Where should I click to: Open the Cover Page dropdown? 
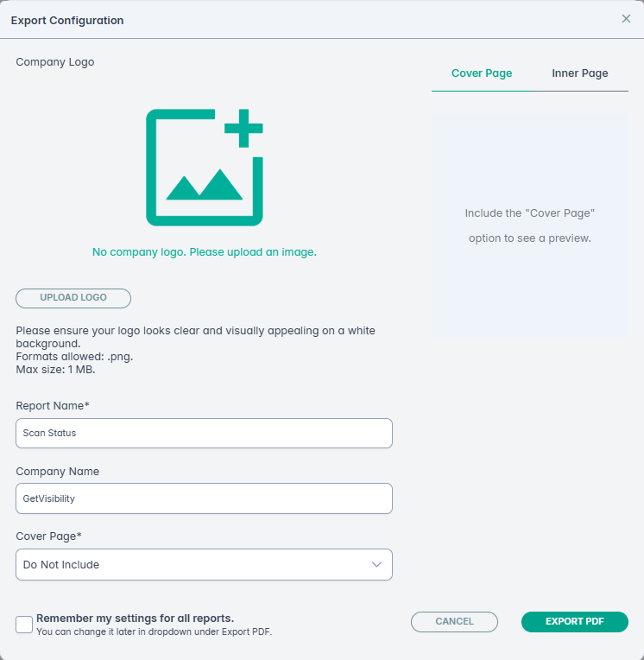click(x=204, y=564)
